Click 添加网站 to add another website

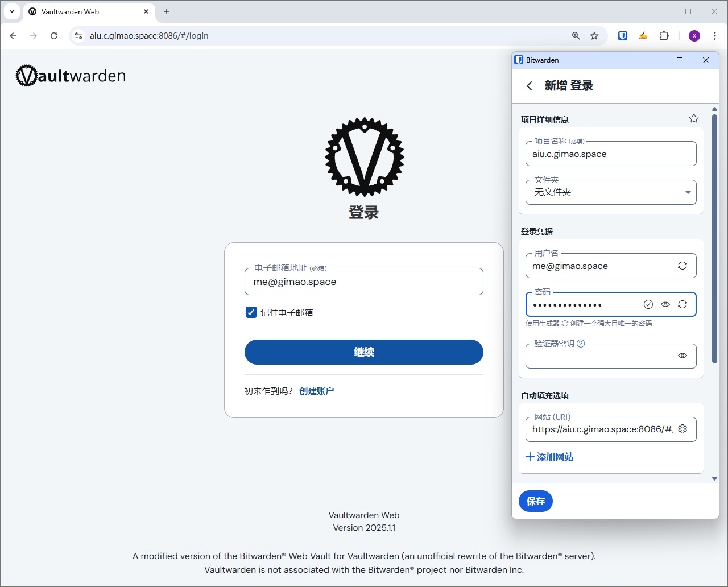[549, 457]
